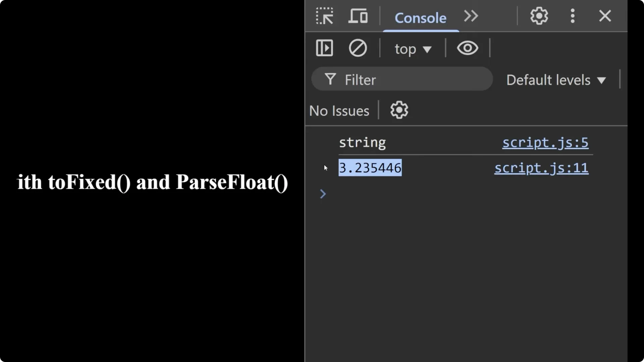Clear the console messages

tap(358, 48)
